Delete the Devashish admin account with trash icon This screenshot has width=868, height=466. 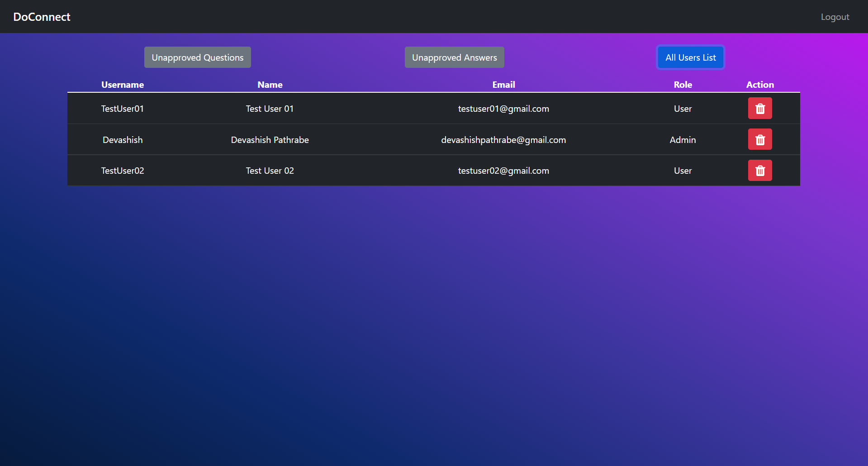point(760,139)
